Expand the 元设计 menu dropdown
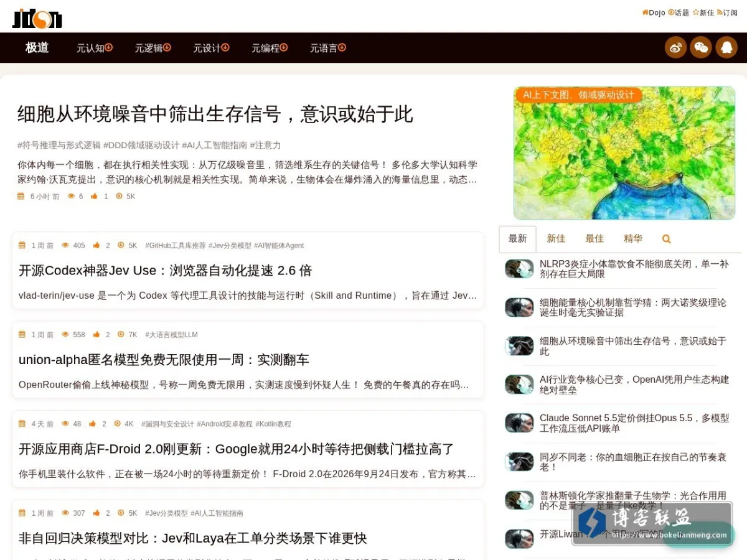This screenshot has width=747, height=560. [x=225, y=47]
